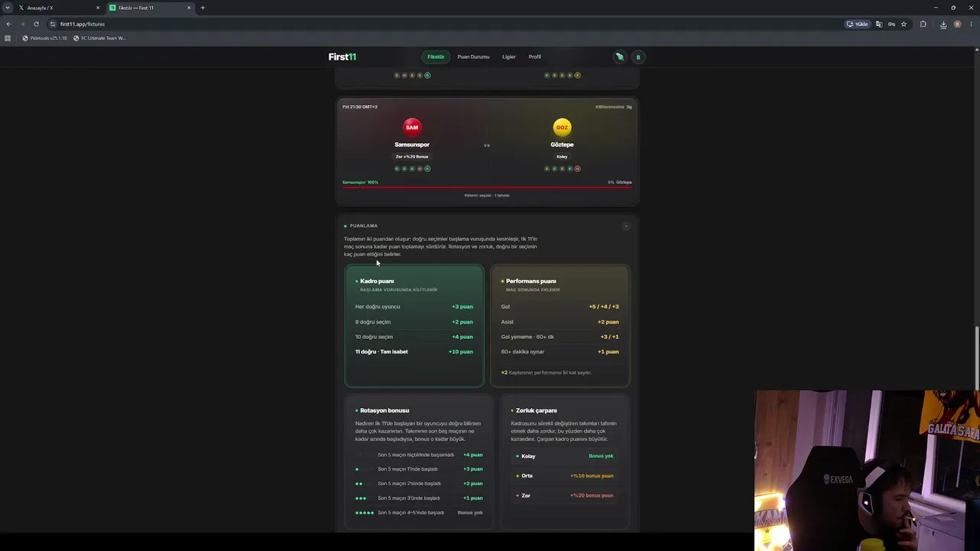Click the Göztepe team name

562,145
